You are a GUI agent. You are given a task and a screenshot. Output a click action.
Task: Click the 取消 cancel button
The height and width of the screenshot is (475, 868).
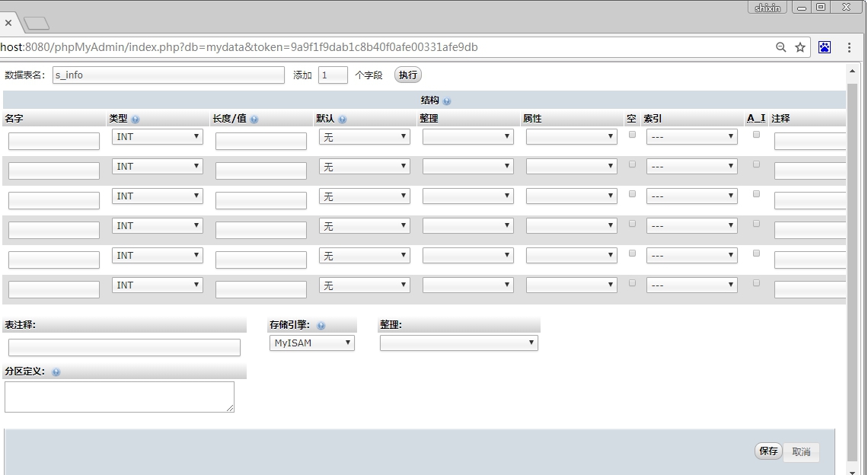[801, 451]
